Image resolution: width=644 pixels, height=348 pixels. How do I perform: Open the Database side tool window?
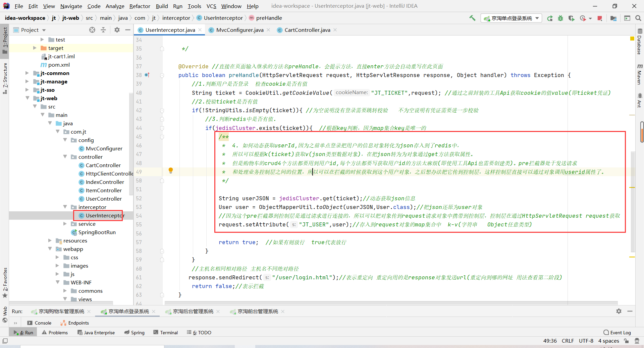click(x=639, y=42)
